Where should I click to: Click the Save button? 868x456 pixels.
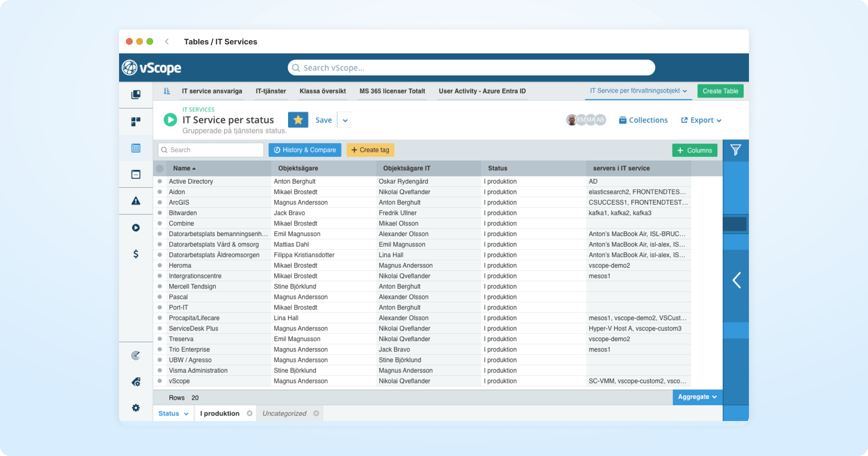click(x=323, y=120)
